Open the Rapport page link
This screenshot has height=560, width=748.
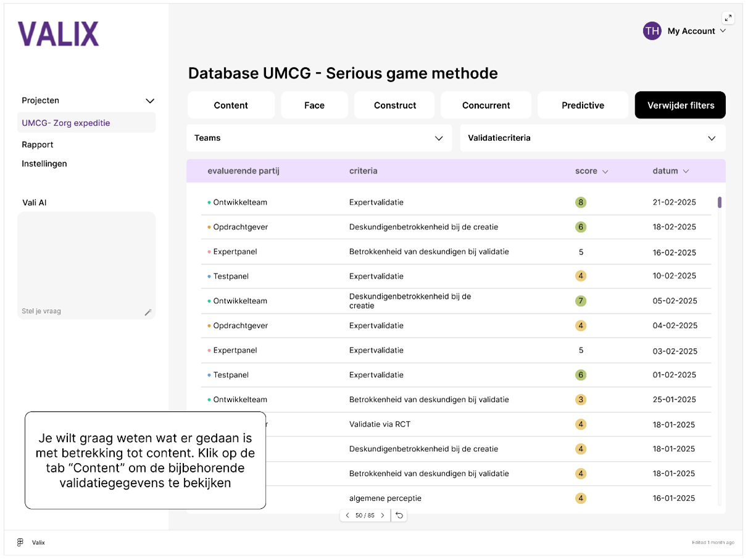38,144
